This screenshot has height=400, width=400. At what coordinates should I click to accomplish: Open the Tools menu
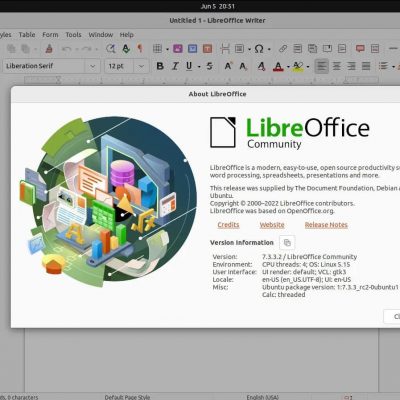coord(73,35)
